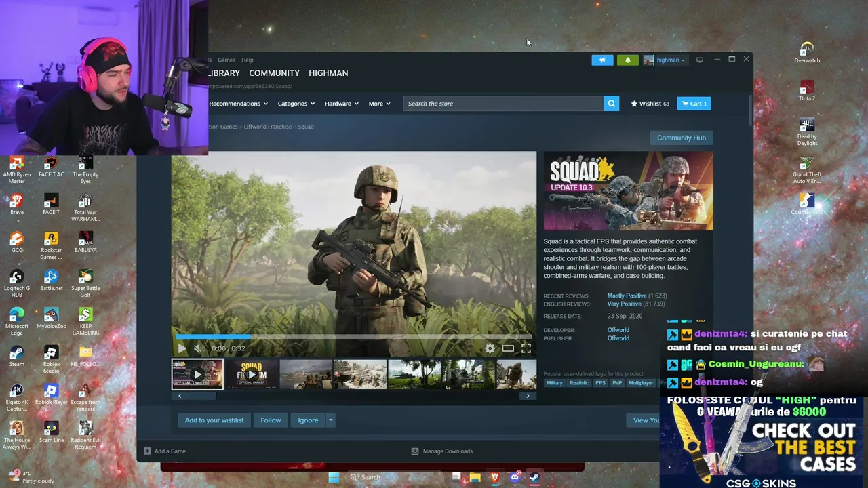Enter fullscreen on the trailer video
The image size is (868, 488).
pos(526,348)
